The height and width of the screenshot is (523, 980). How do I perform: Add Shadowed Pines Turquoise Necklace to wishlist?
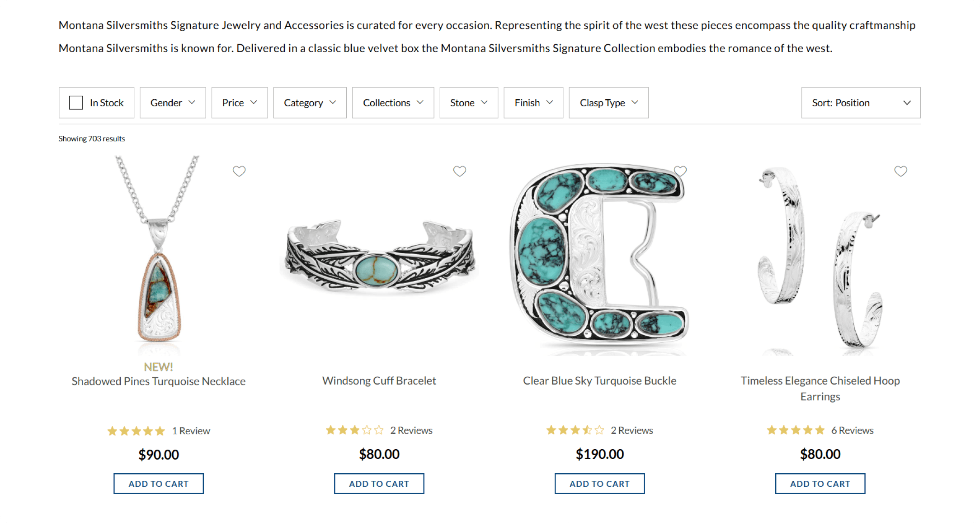click(239, 171)
